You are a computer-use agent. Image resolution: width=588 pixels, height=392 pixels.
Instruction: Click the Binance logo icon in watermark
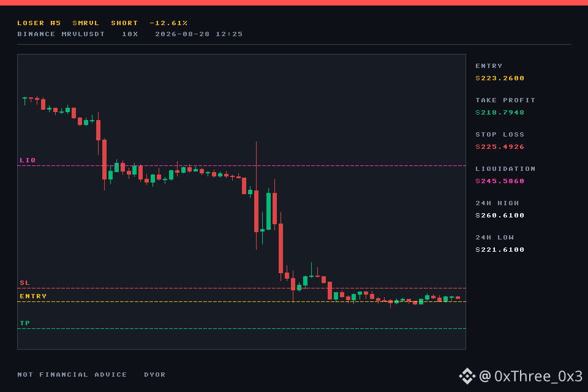click(x=467, y=376)
